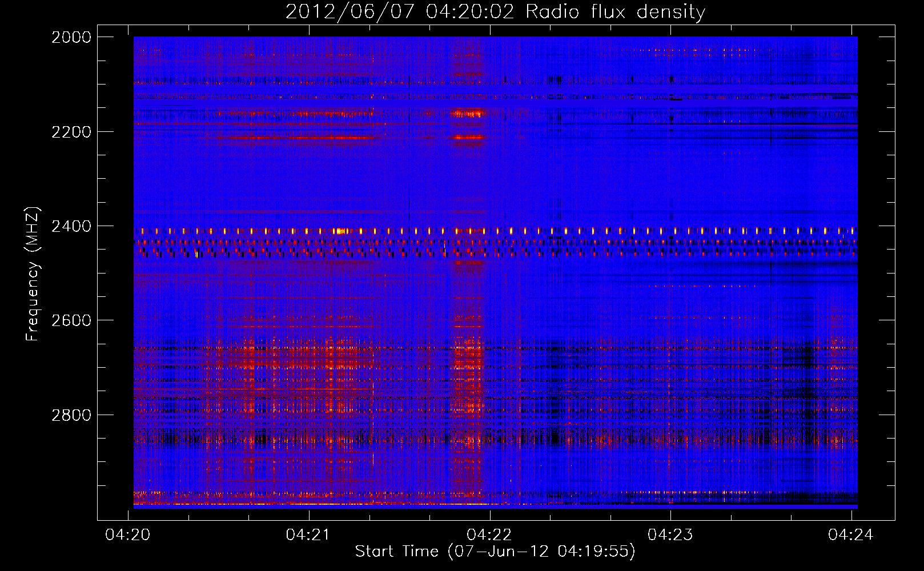Click the 04:22 time tick label

(x=490, y=534)
